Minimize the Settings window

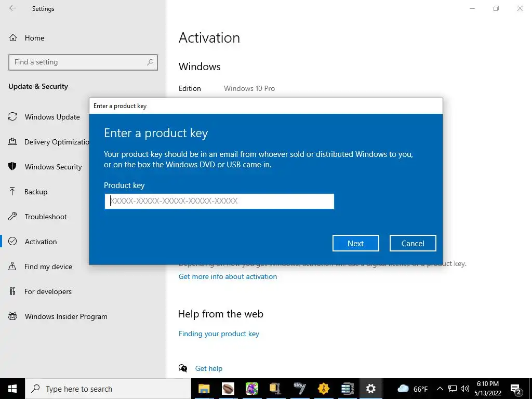click(472, 8)
